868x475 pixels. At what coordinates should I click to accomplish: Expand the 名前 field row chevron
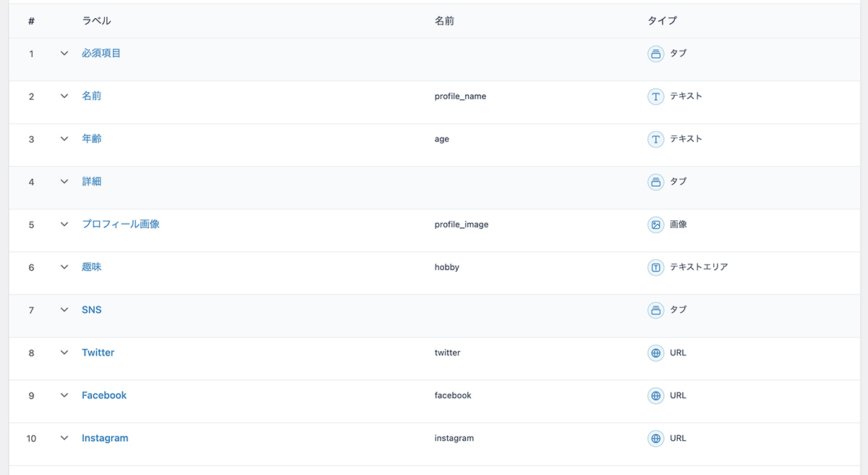pos(64,96)
